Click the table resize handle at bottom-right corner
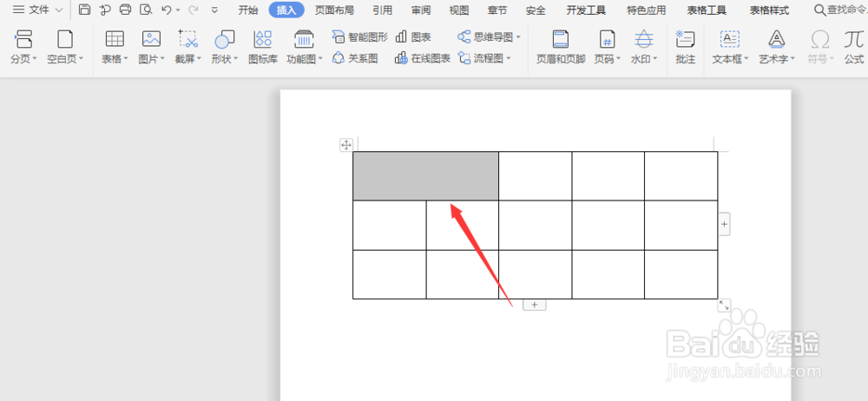Image resolution: width=868 pixels, height=401 pixels. (724, 306)
